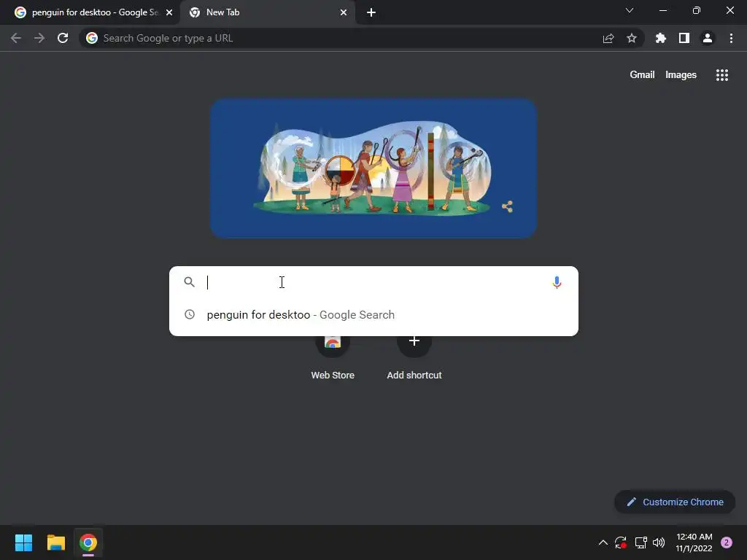Open File Explorer from the taskbar
This screenshot has width=747, height=560.
(x=55, y=542)
